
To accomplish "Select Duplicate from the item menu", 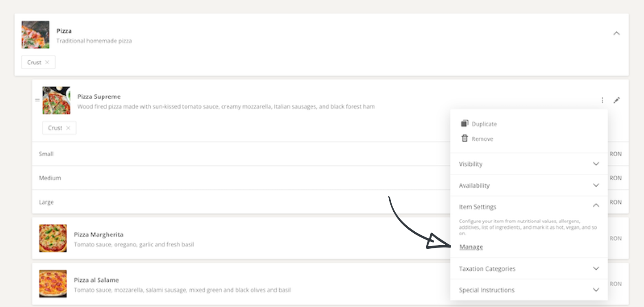I will pos(484,124).
